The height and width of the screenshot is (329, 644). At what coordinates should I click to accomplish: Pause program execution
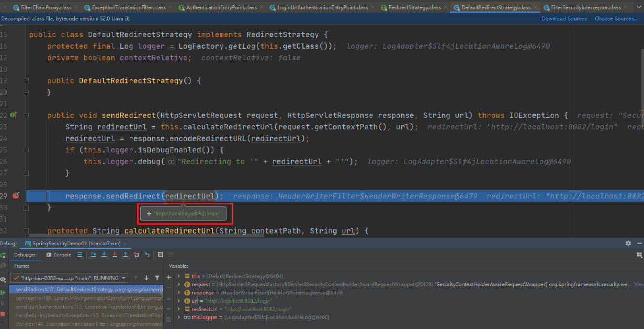click(x=3, y=303)
